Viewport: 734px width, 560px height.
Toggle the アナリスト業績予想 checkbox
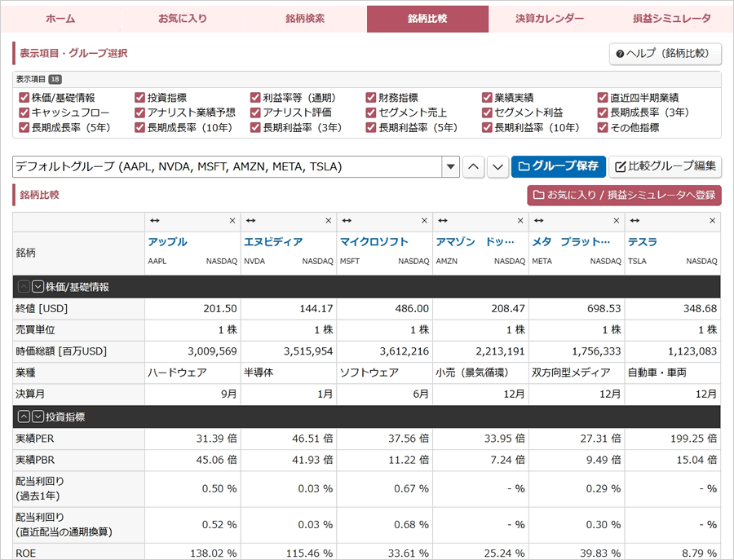tap(139, 112)
